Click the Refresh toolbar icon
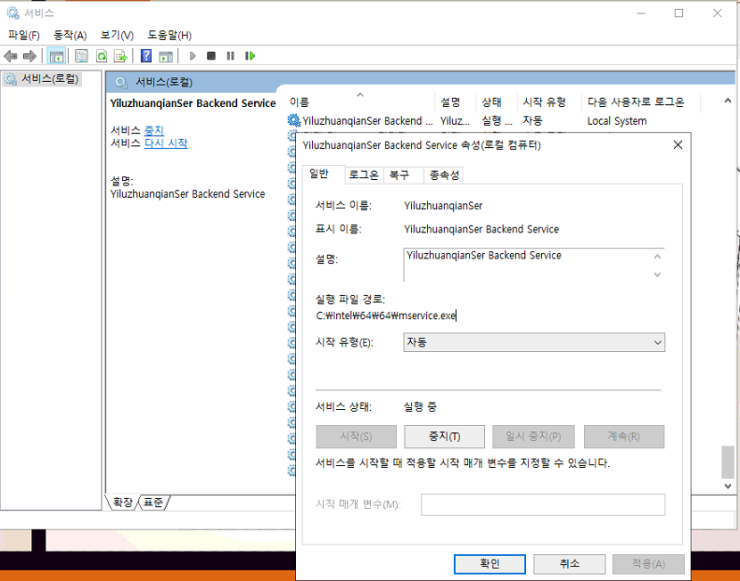This screenshot has width=740, height=581. coord(101,56)
